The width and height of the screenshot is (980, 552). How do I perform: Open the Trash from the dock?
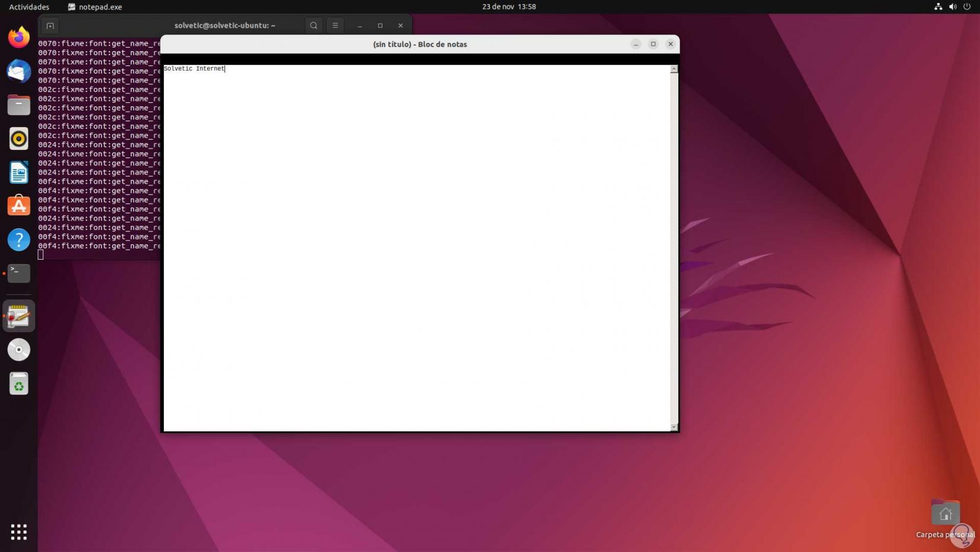(x=19, y=384)
